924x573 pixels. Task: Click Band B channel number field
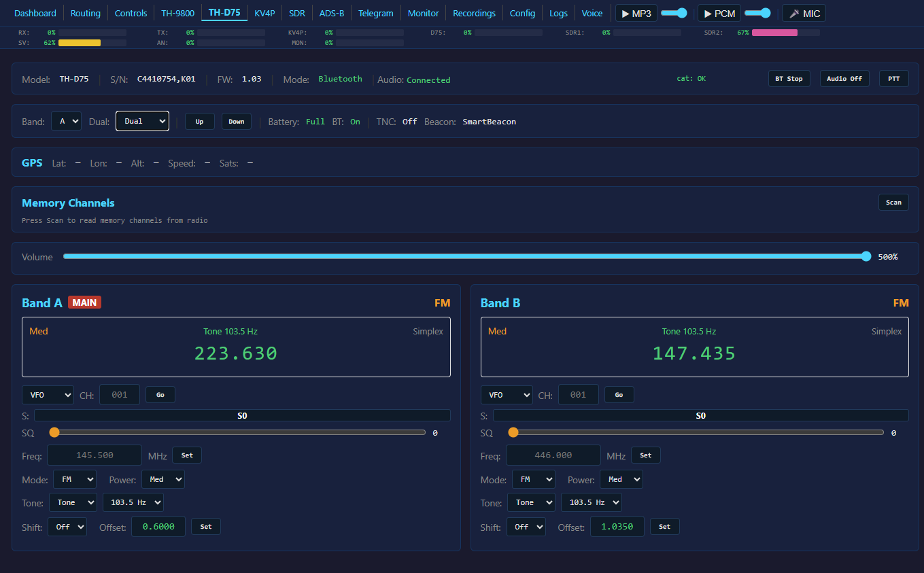[x=579, y=395]
